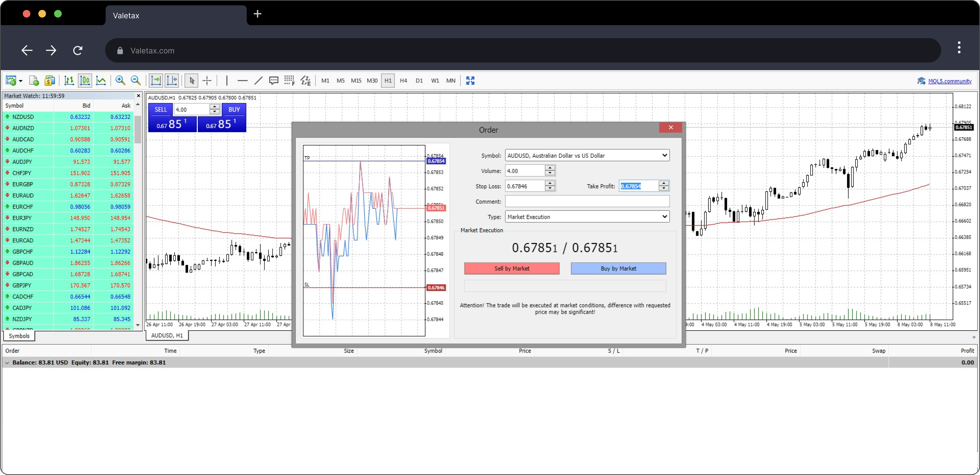This screenshot has height=475, width=980.
Task: Enter fullscreen chart mode
Action: (x=470, y=80)
